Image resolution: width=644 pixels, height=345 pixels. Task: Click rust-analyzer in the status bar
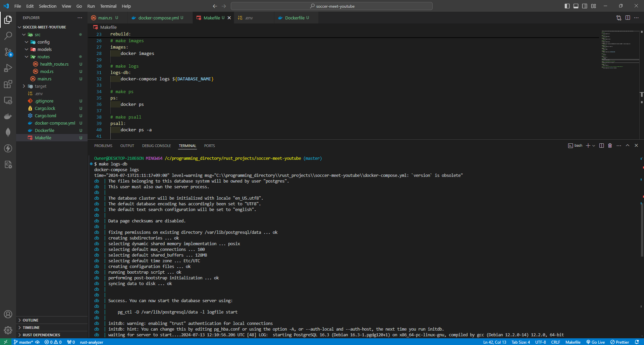point(91,342)
